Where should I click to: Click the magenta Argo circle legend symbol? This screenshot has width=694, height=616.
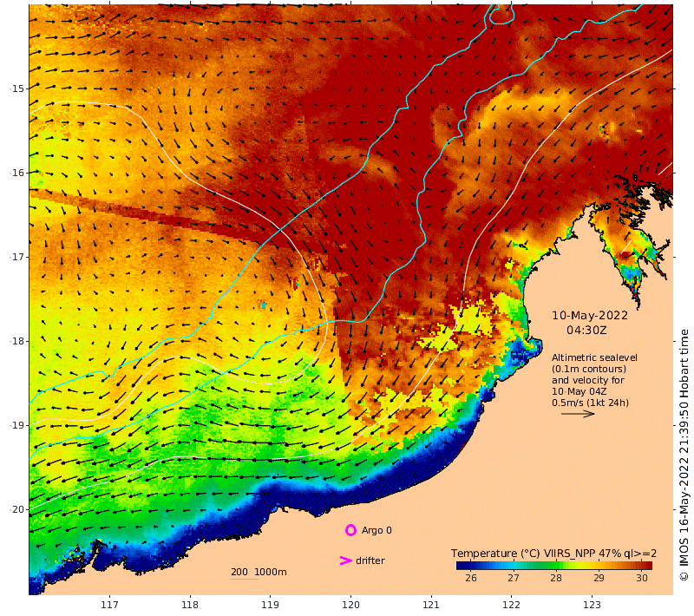[350, 530]
